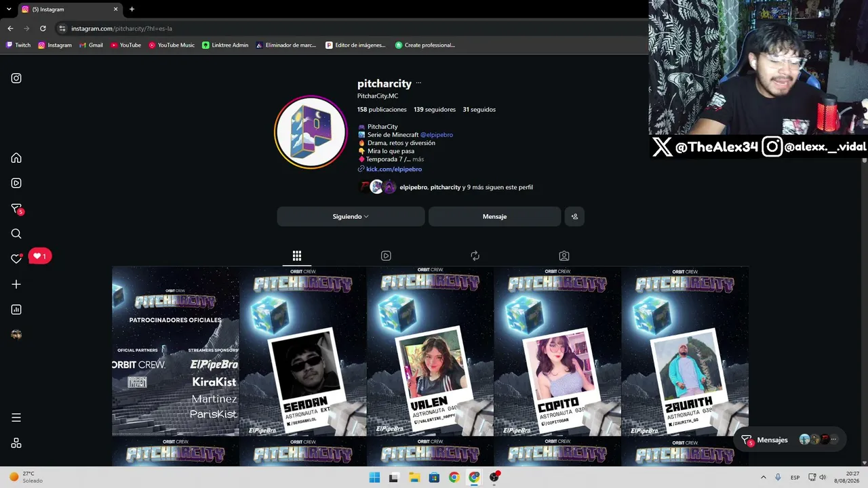Open the Siguiendo dropdown

(351, 216)
